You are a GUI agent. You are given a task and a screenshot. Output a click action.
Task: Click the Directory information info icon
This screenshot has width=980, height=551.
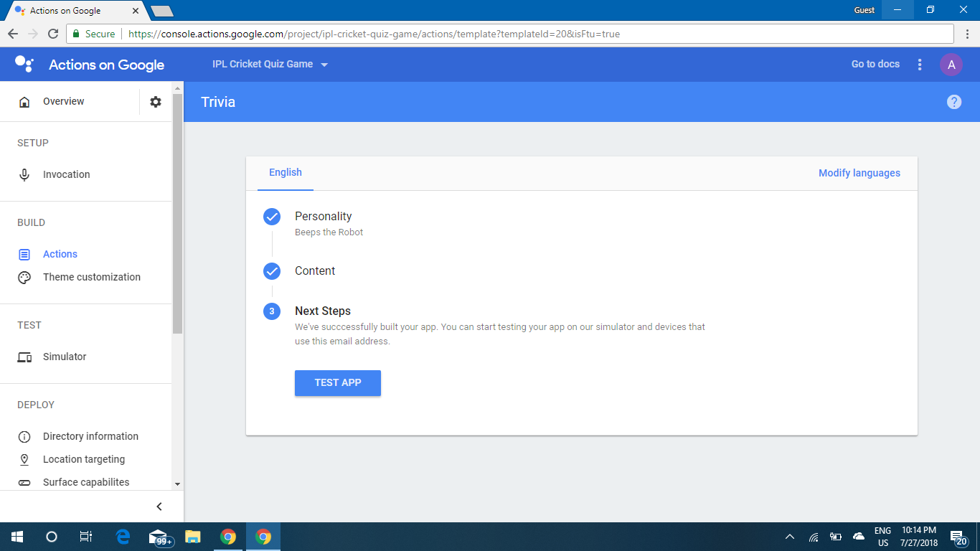tap(24, 437)
